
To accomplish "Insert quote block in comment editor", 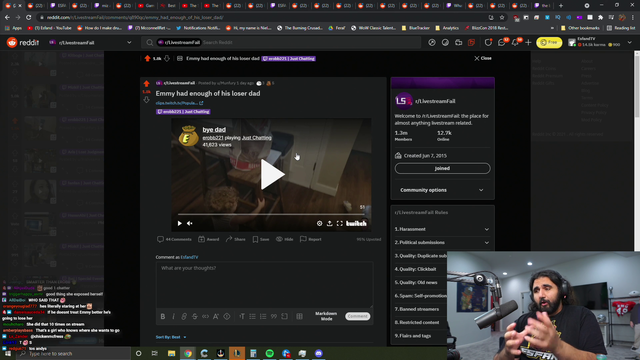I will 274,316.
